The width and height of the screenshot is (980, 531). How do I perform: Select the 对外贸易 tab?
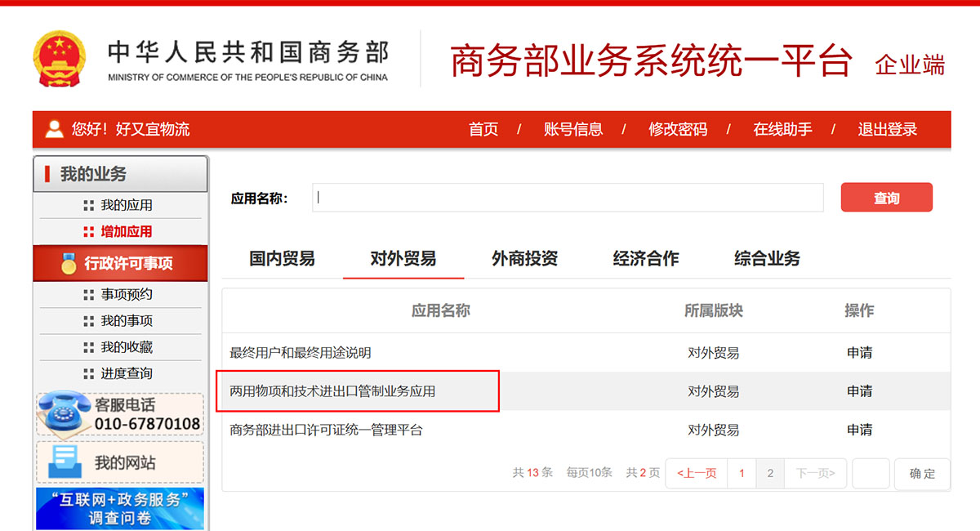(x=403, y=258)
